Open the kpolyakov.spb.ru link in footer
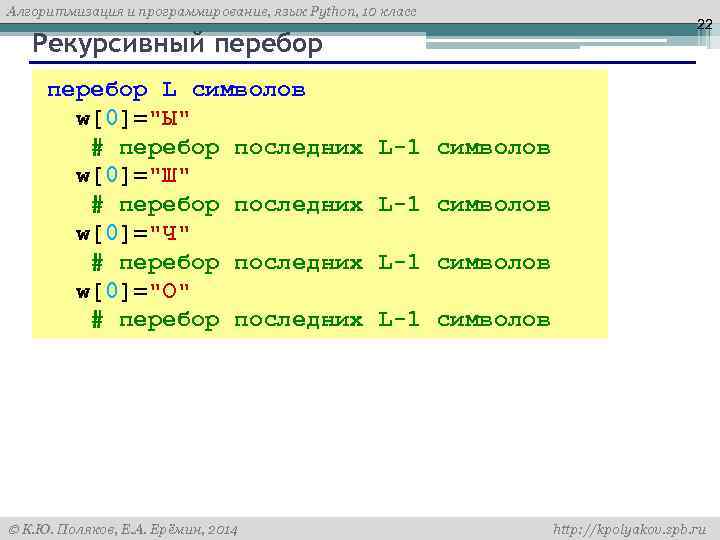720x540 pixels. coord(630,529)
